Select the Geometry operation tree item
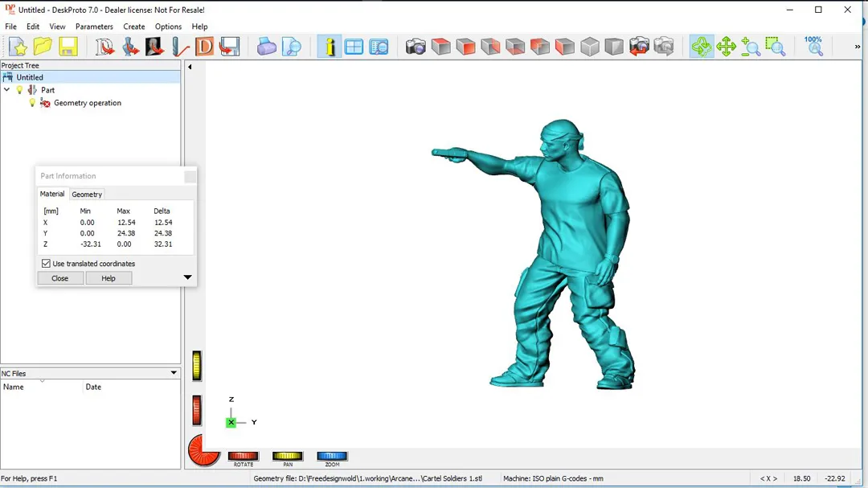 pyautogui.click(x=88, y=103)
